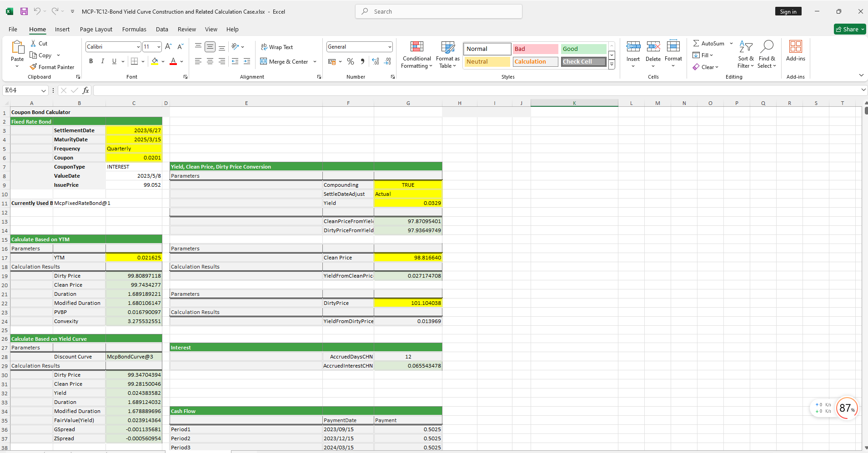868x453 pixels.
Task: Open the Fill dropdown
Action: pos(703,55)
